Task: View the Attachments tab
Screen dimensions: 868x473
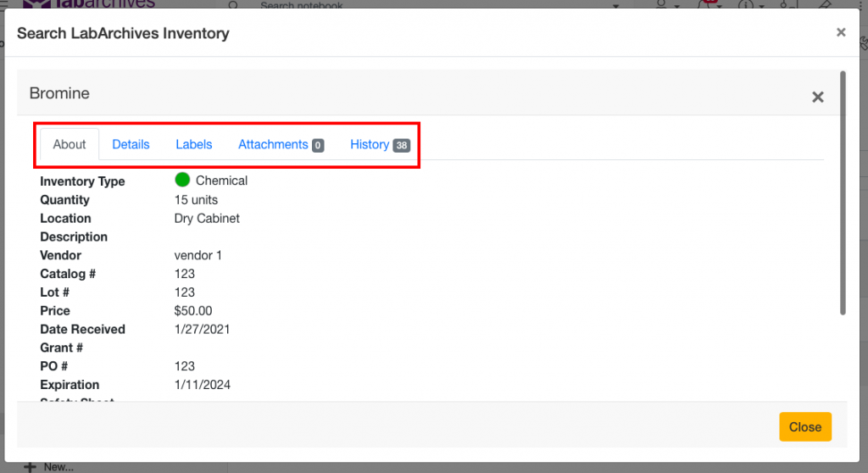Action: [281, 145]
